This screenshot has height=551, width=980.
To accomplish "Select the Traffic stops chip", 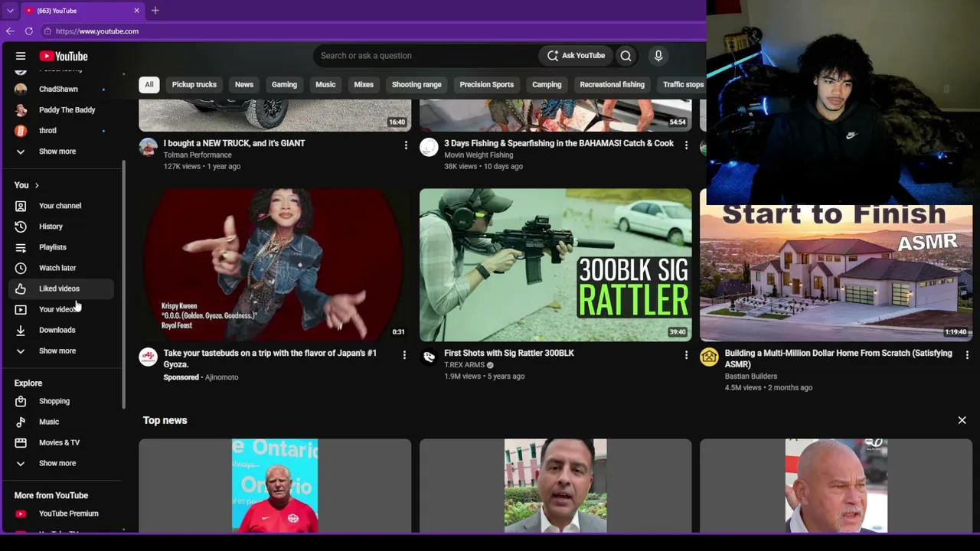I will pyautogui.click(x=681, y=85).
